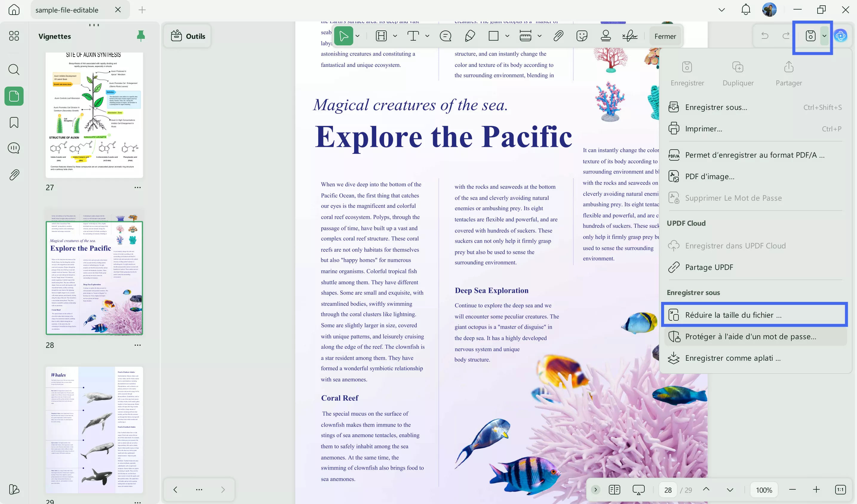Open the home screen icon
The height and width of the screenshot is (504, 857).
14,10
